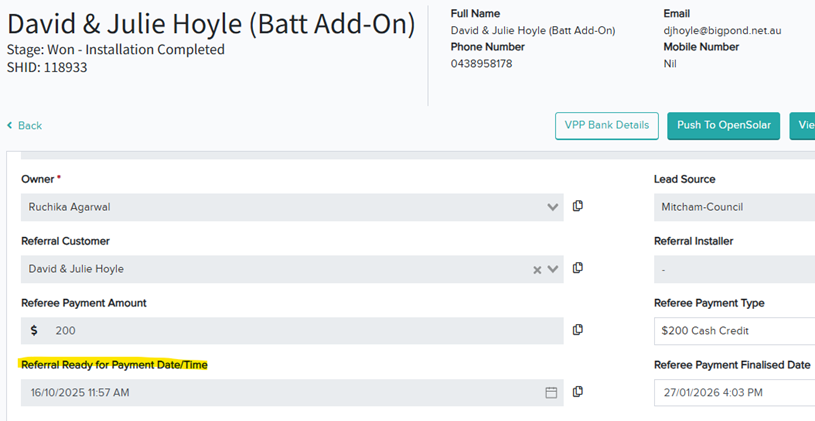815x421 pixels.
Task: Expand the Owner dropdown arrow
Action: point(553,207)
